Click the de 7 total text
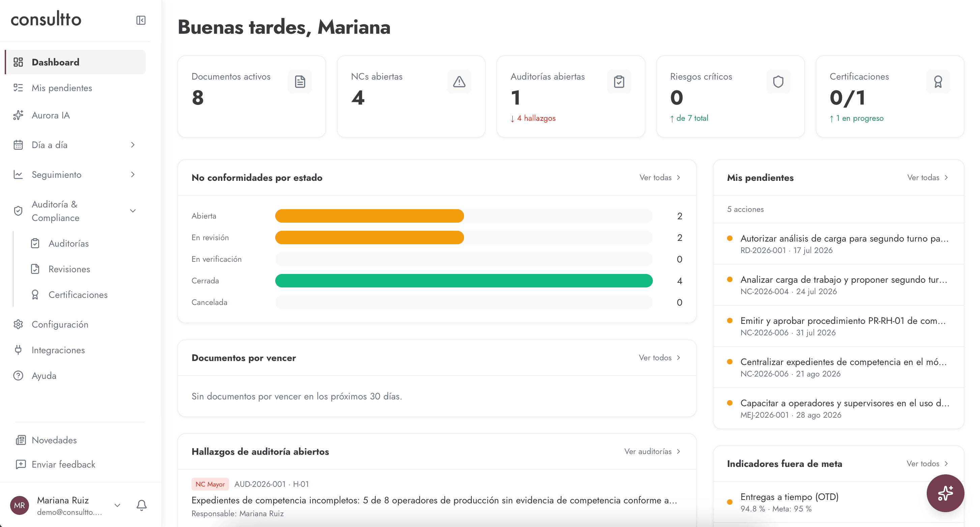 click(689, 118)
